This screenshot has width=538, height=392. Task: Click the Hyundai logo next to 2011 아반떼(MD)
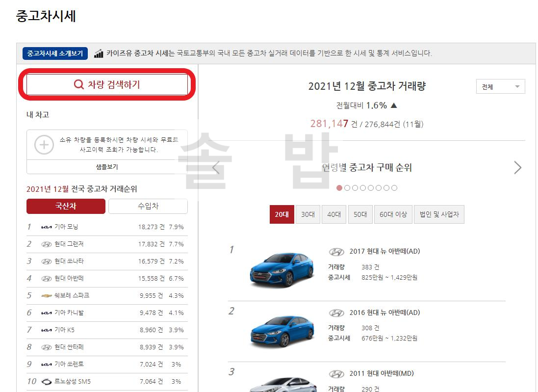[x=336, y=374]
